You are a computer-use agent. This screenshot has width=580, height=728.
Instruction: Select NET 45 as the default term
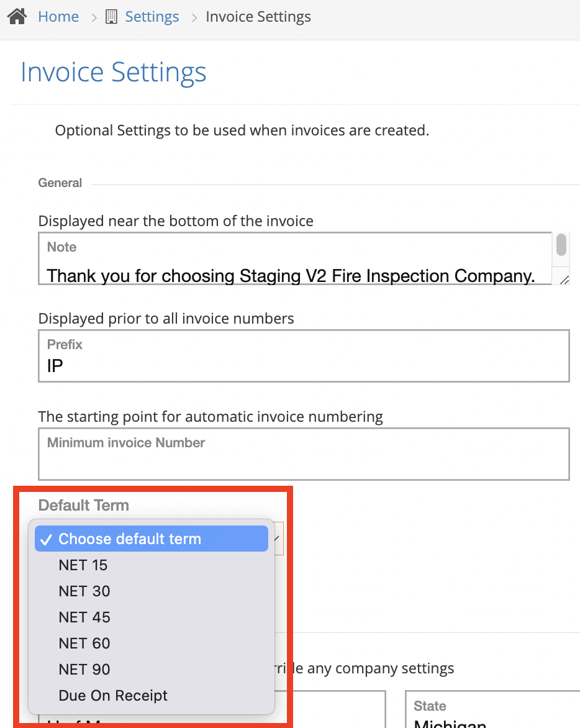click(84, 617)
